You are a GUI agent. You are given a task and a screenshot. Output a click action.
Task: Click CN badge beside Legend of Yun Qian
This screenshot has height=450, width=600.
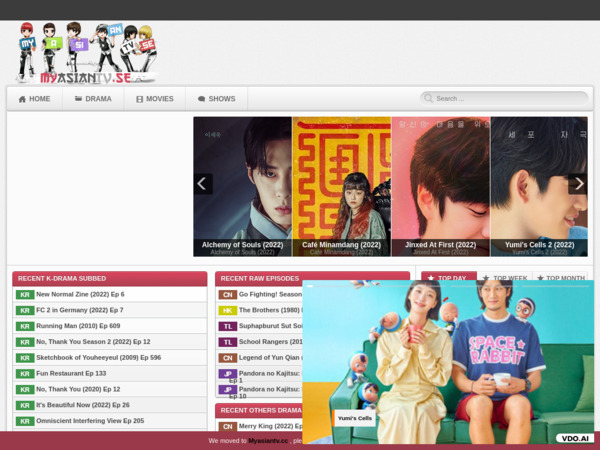228,358
